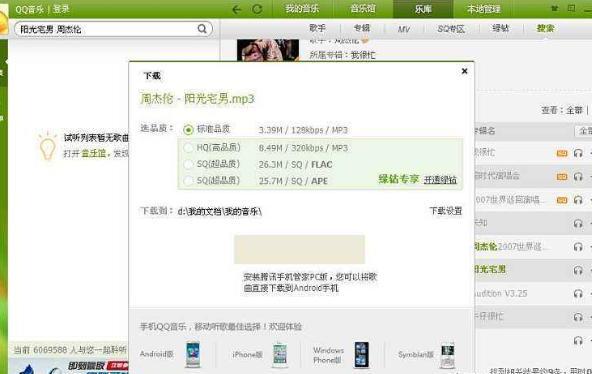Click the download path d:\我的文档\我的音乐\
Viewport: 592px width, 374px height.
tap(219, 211)
